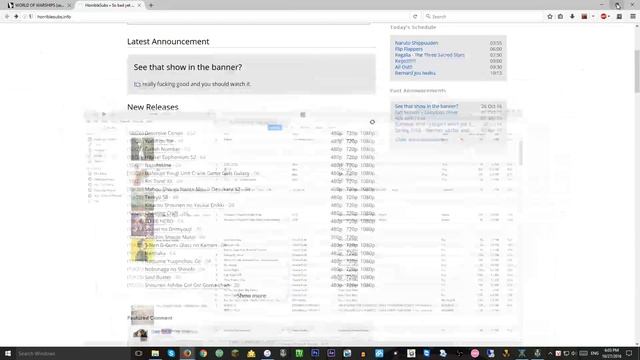The height and width of the screenshot is (360, 640).
Task: Reload the page with the refresh icon
Action: [x=415, y=16]
